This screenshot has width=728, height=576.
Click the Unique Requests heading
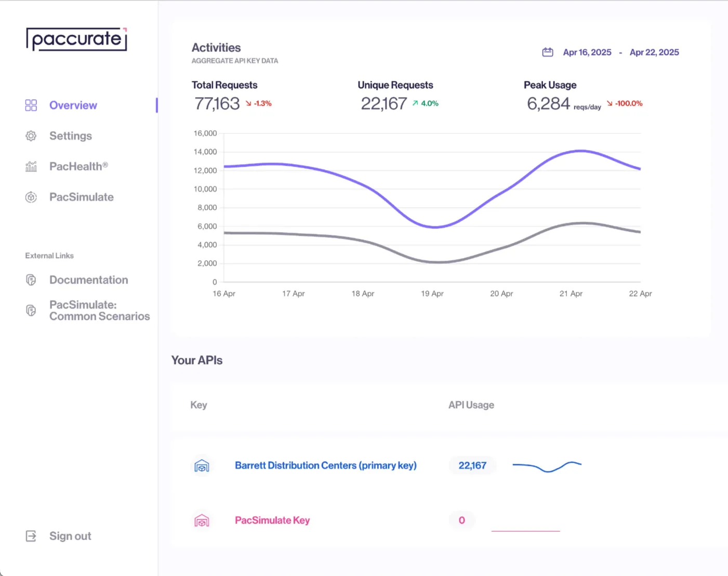(395, 85)
